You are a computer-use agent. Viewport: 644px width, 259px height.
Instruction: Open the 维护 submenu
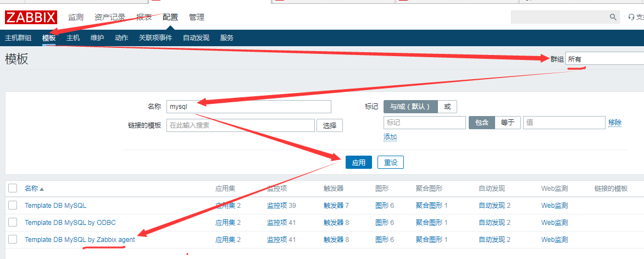pyautogui.click(x=97, y=38)
